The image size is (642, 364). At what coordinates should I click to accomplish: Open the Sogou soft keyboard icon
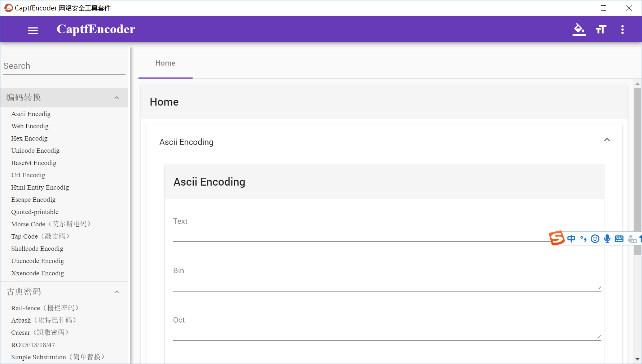(619, 239)
